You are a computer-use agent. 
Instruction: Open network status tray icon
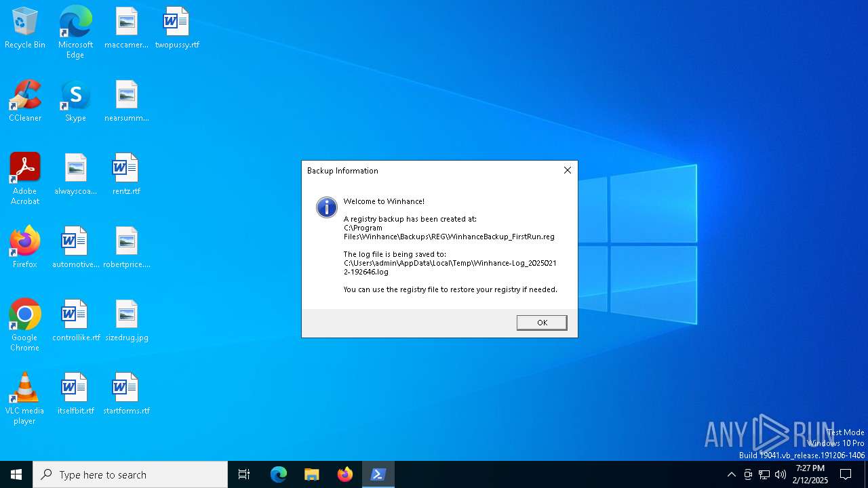[764, 474]
